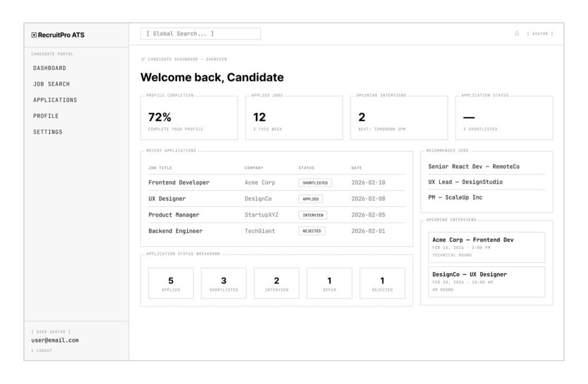Image resolution: width=588 pixels, height=384 pixels.
Task: Open Settings from the candidate portal sidebar
Action: pos(47,131)
